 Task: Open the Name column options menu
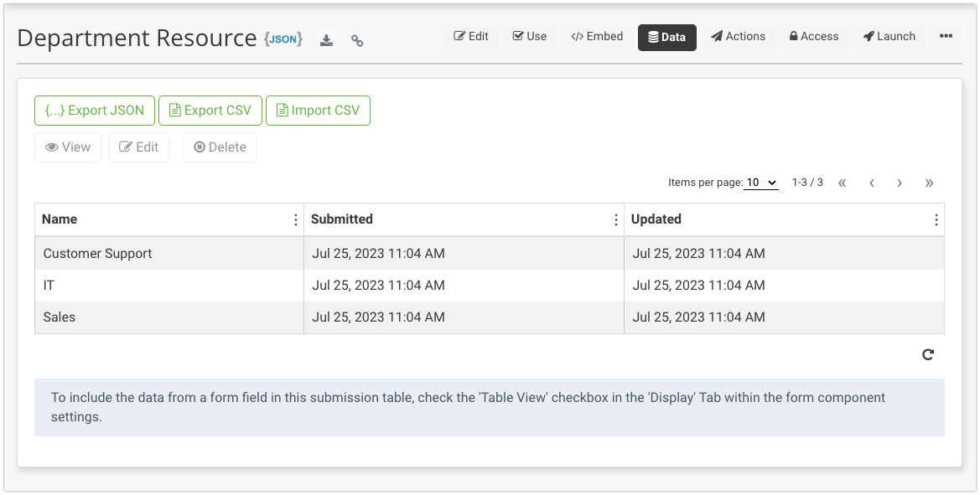click(295, 219)
